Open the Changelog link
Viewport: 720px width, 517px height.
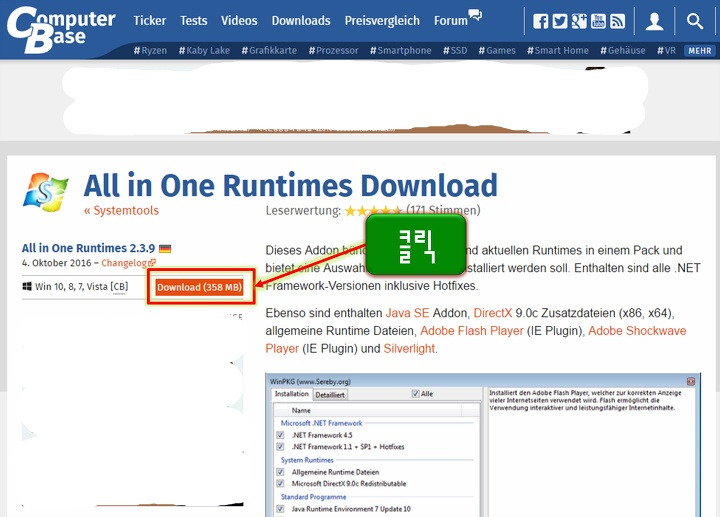pos(124,263)
